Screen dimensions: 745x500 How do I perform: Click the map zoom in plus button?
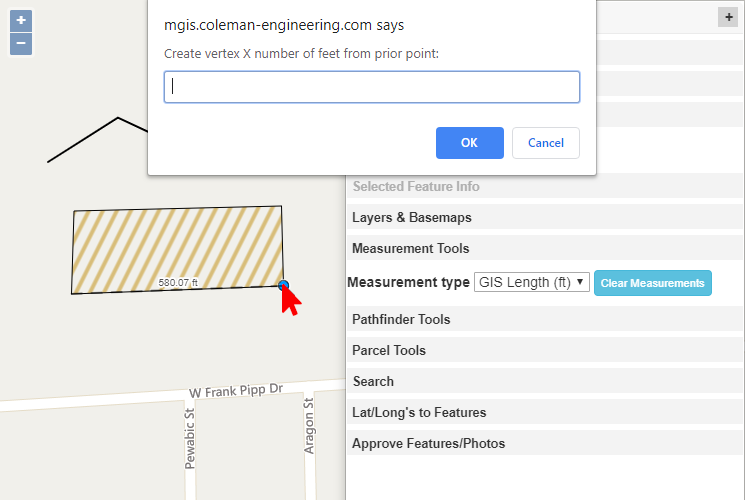(x=21, y=20)
